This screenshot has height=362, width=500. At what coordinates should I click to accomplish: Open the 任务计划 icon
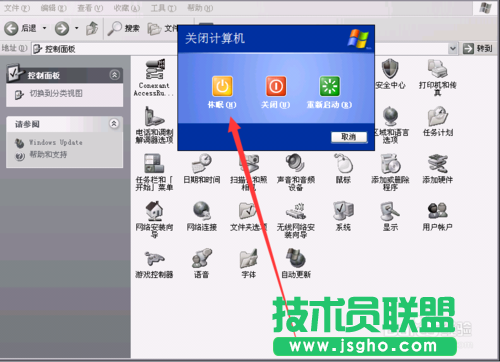pyautogui.click(x=438, y=121)
